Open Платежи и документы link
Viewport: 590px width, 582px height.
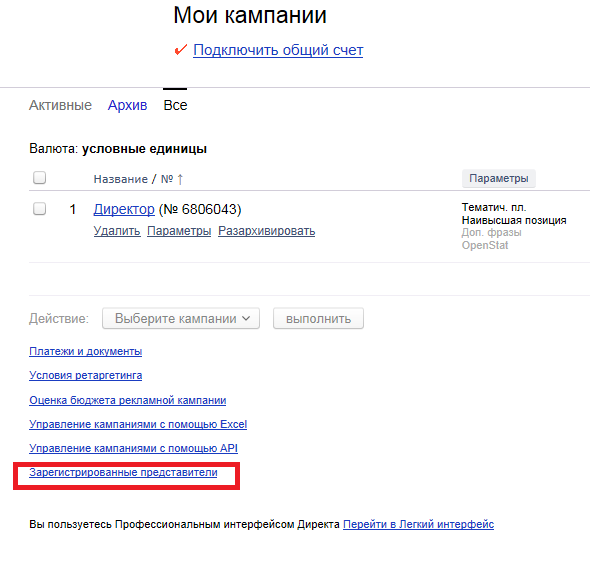pyautogui.click(x=85, y=351)
